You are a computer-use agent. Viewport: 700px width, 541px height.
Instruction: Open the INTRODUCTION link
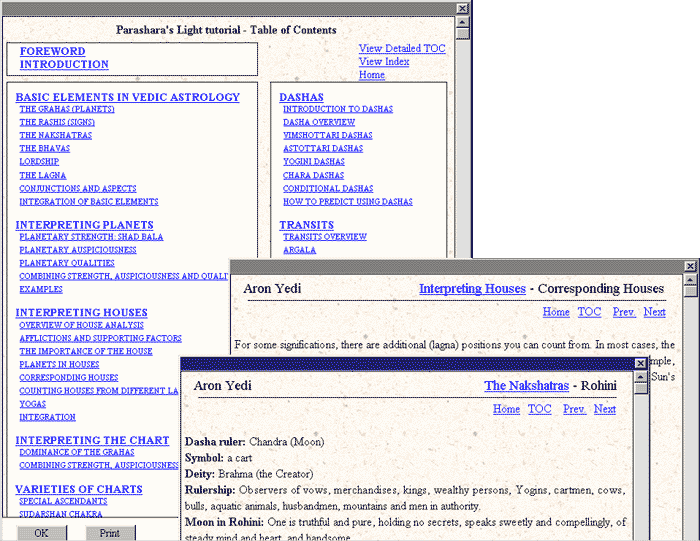pyautogui.click(x=64, y=64)
